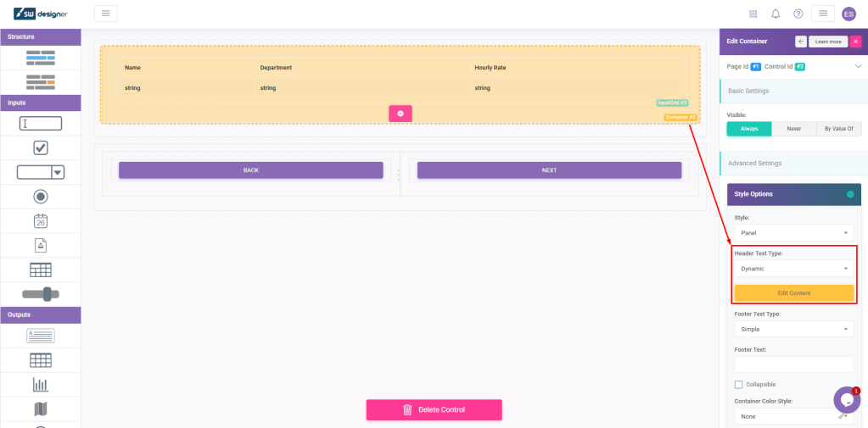
Task: Click the Footer Text input field
Action: click(x=793, y=364)
